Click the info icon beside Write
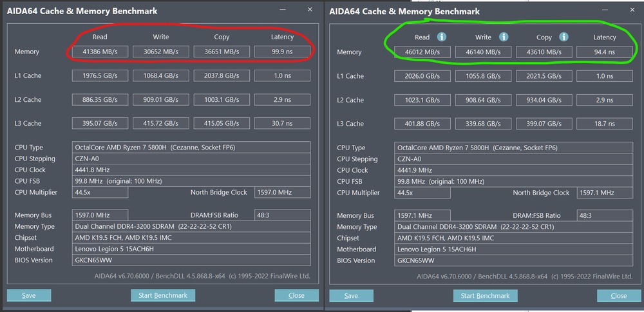This screenshot has width=644, height=312. click(x=504, y=37)
